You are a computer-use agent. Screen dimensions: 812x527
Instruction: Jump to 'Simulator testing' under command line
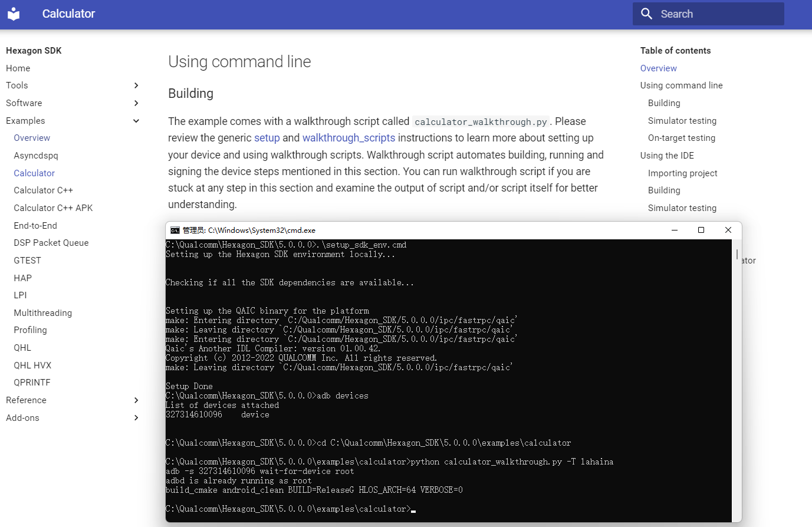click(682, 121)
